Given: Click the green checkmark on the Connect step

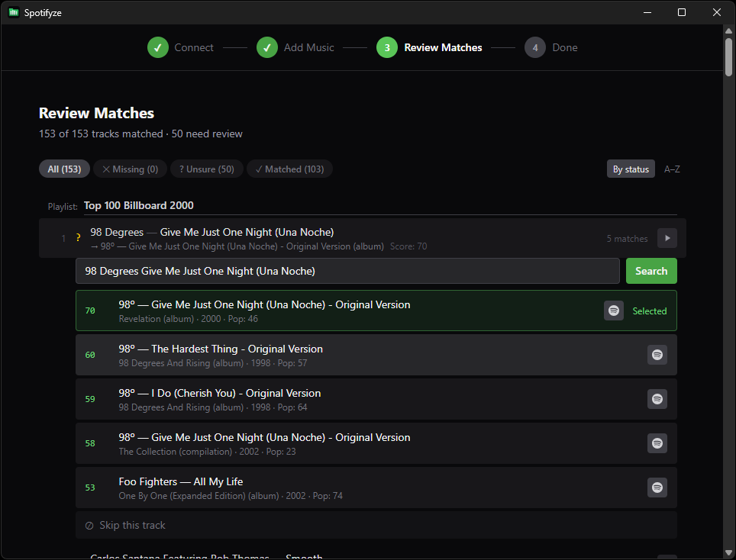Looking at the screenshot, I should (157, 47).
